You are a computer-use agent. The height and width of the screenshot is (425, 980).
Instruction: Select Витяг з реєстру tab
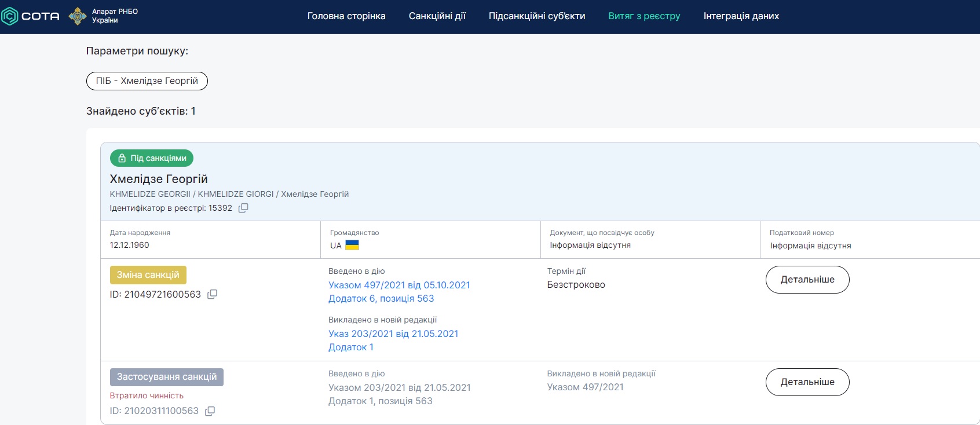[644, 16]
